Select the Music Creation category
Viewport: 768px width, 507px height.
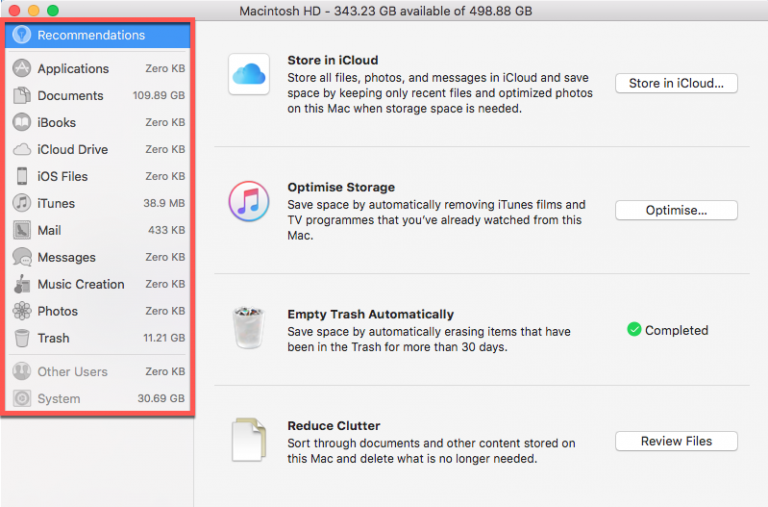[x=97, y=284]
